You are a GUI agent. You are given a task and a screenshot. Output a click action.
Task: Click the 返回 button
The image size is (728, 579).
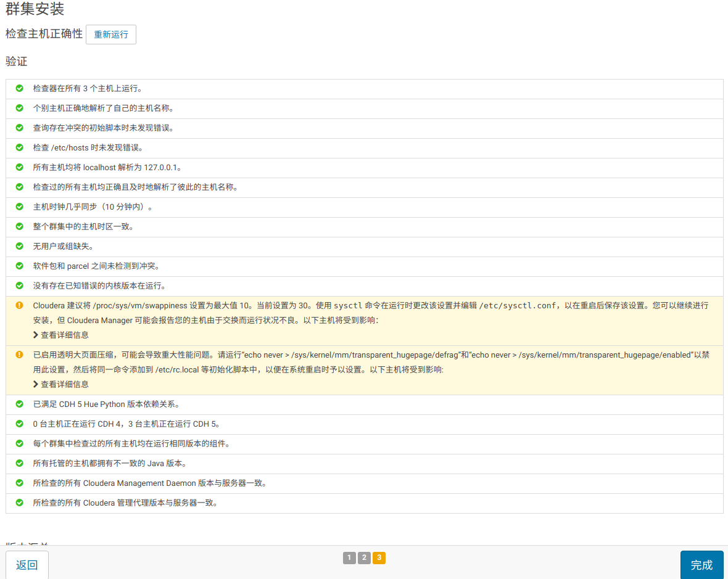click(x=27, y=565)
